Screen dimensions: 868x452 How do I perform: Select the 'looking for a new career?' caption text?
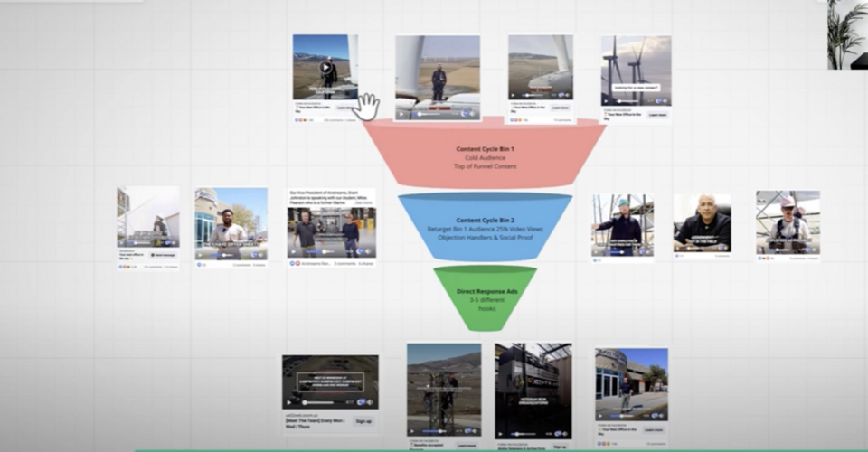pyautogui.click(x=636, y=88)
